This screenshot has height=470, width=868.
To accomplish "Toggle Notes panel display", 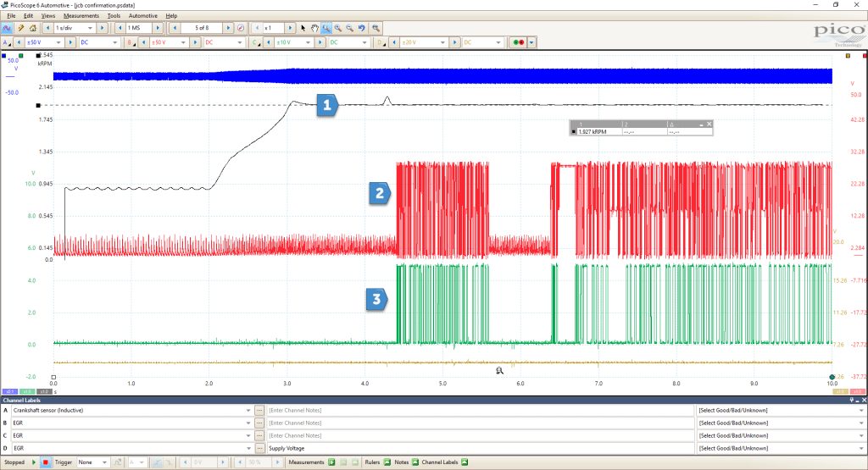I will 415,462.
